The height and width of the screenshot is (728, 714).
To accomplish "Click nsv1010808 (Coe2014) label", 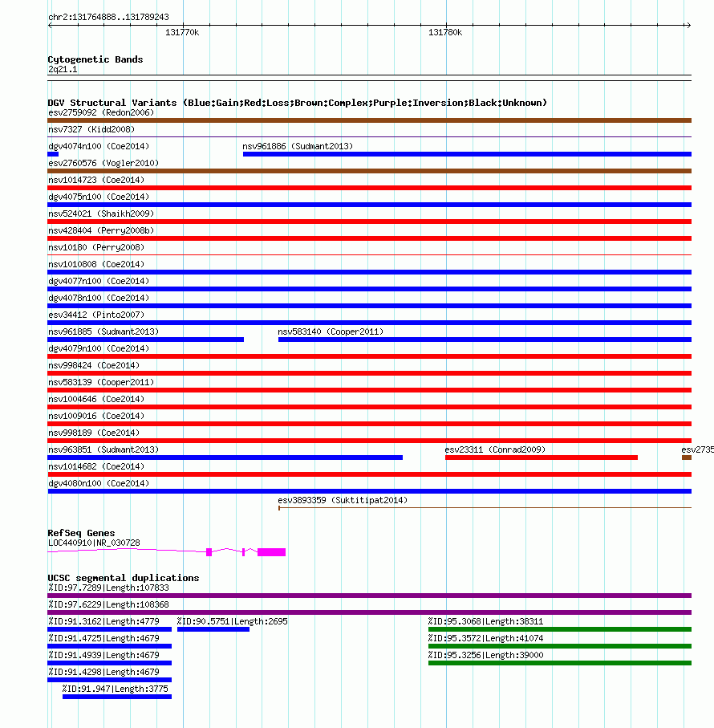I will click(96, 264).
